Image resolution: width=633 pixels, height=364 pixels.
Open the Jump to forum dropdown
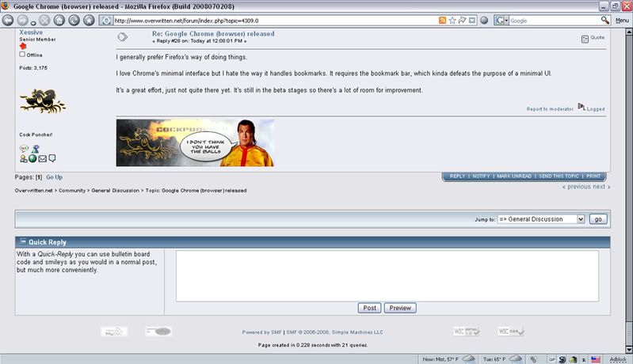click(541, 219)
